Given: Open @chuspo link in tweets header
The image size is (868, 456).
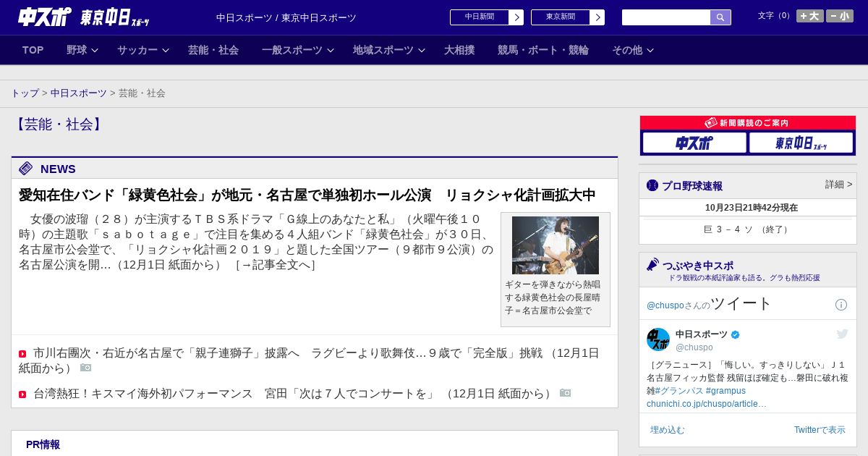Looking at the screenshot, I should (x=665, y=305).
